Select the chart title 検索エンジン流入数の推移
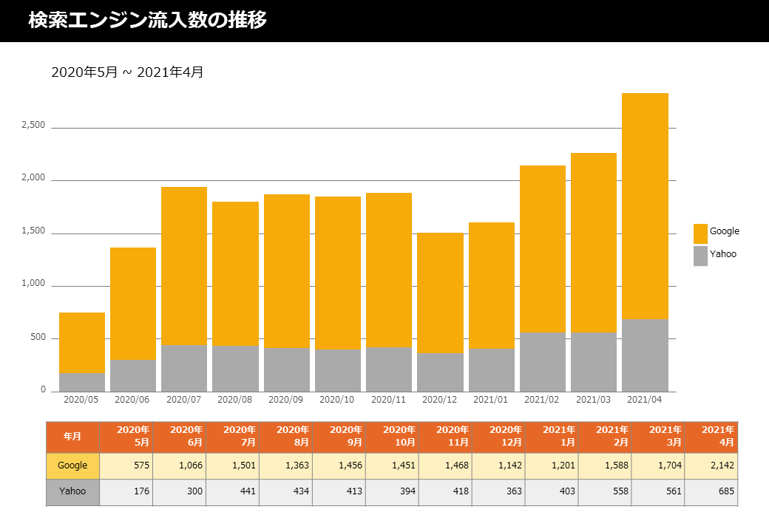 coord(147,21)
